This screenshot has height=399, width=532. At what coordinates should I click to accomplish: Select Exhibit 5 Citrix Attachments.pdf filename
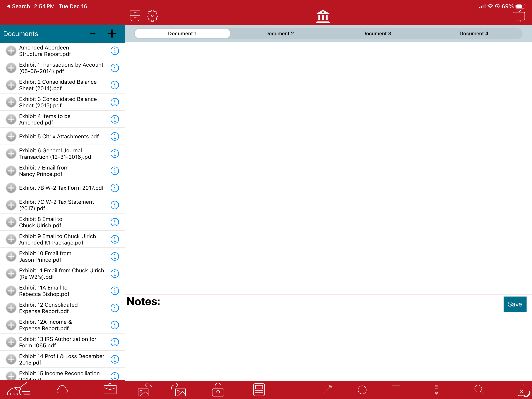[x=59, y=136]
